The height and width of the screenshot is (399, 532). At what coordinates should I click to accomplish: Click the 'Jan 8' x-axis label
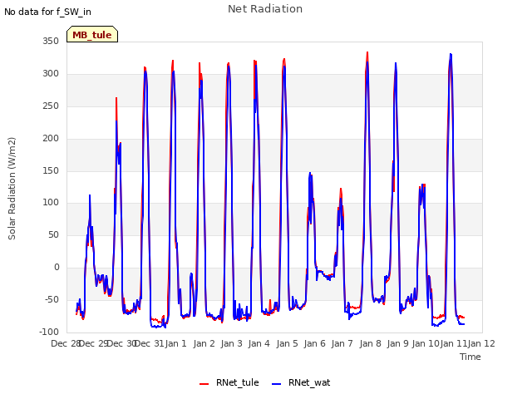tap(370, 343)
